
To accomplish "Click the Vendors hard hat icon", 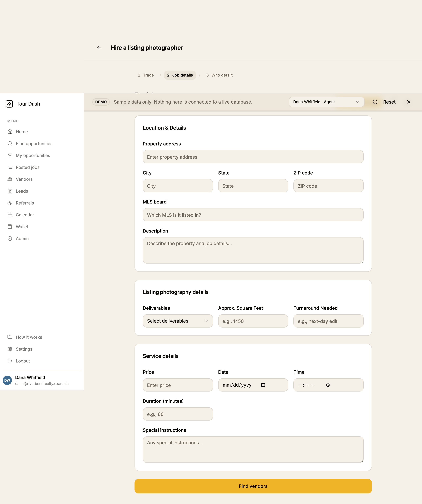I will pos(10,179).
